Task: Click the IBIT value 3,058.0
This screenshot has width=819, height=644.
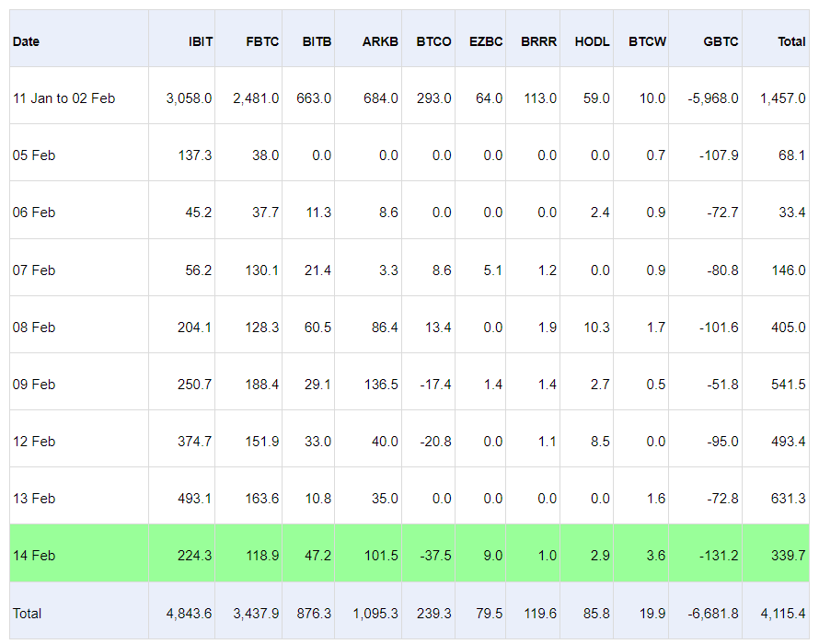Action: 189,98
